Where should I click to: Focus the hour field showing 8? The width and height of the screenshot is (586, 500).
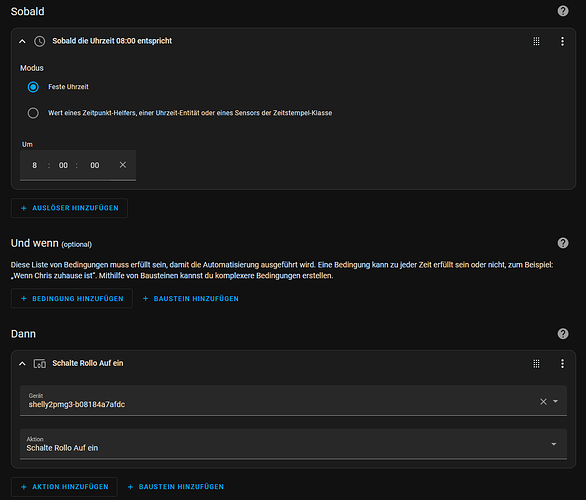pyautogui.click(x=34, y=165)
